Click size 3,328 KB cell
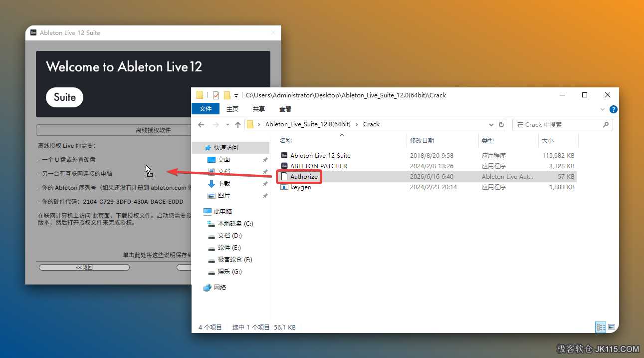The height and width of the screenshot is (358, 644). (563, 166)
